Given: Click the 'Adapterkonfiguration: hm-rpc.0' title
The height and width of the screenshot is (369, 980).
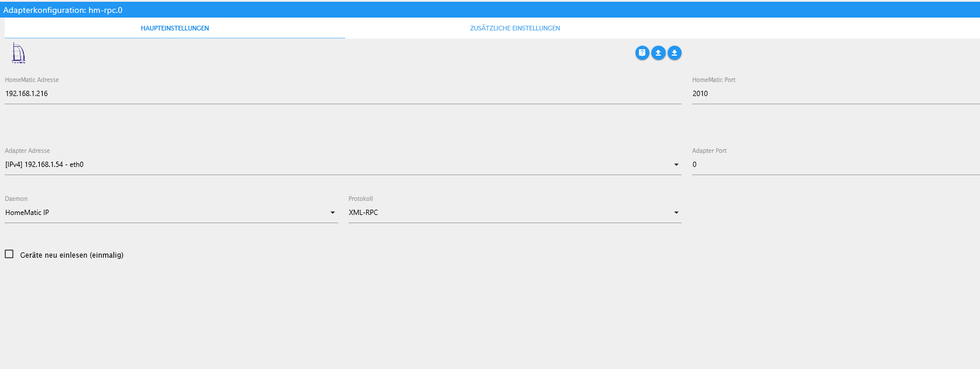Looking at the screenshot, I should tap(63, 10).
